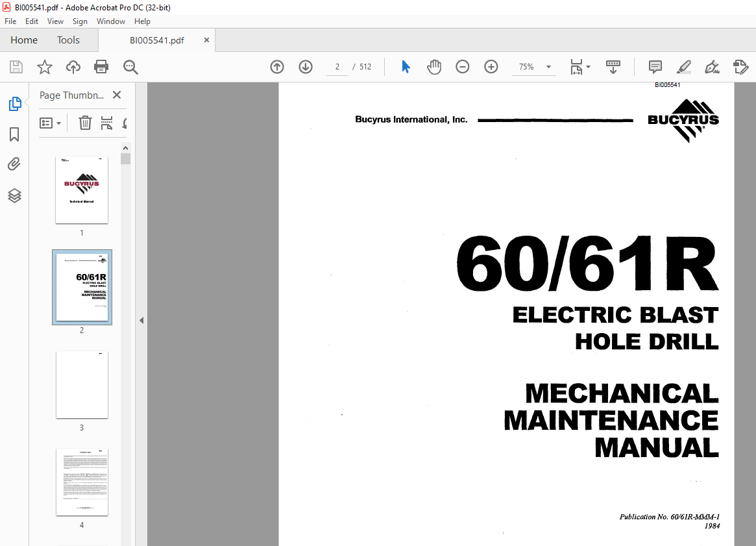Expand fit page options arrow
Image resolution: width=756 pixels, height=546 pixels.
pos(588,67)
